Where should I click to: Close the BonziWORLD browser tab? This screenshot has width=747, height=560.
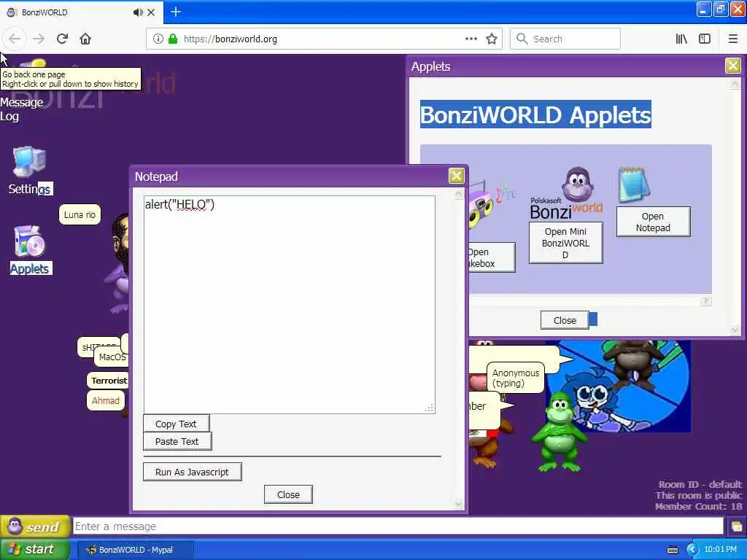point(151,12)
